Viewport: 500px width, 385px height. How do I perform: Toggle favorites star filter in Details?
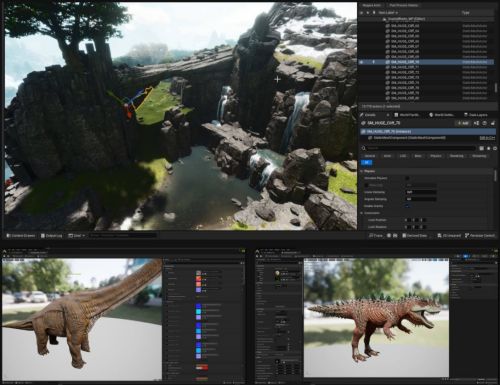click(488, 148)
